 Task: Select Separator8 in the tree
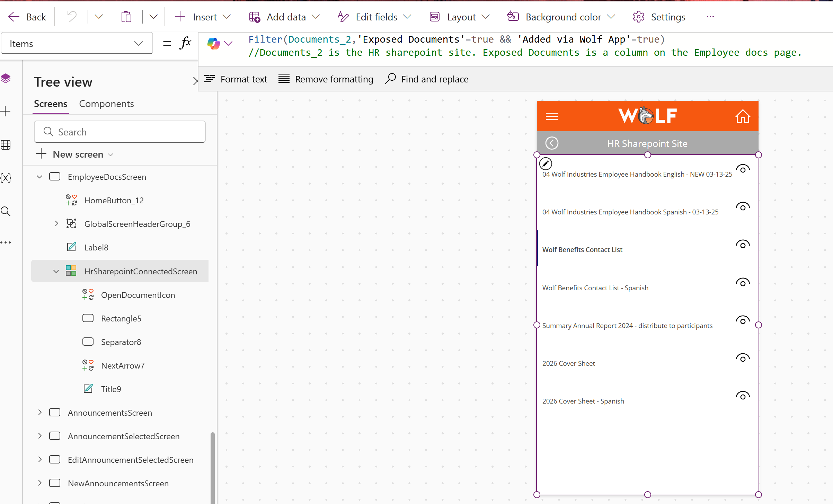[121, 342]
